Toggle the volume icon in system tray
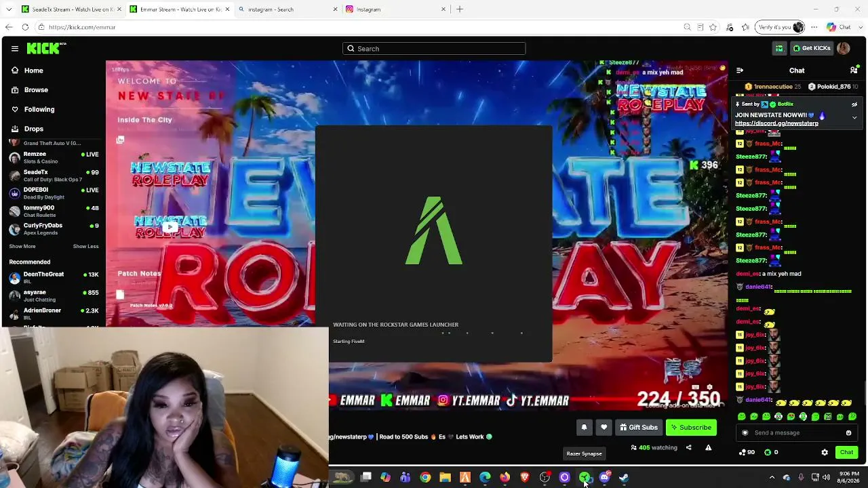Screen dimensions: 868x488 tap(826, 477)
